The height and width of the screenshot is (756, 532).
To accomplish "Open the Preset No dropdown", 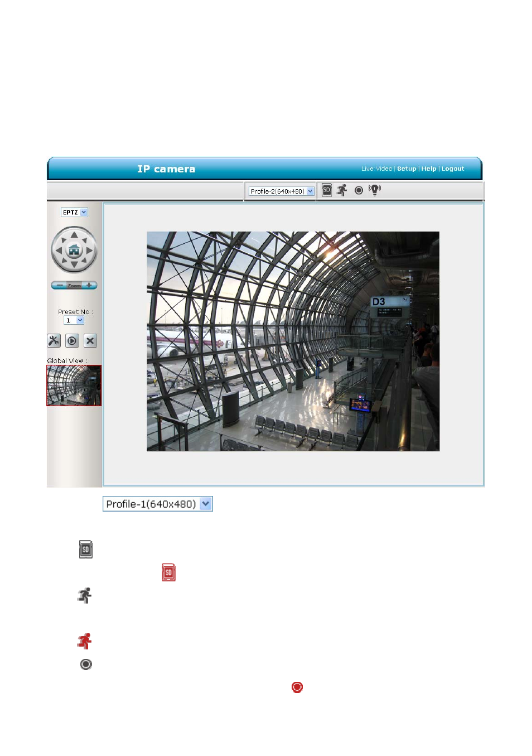I will [74, 320].
